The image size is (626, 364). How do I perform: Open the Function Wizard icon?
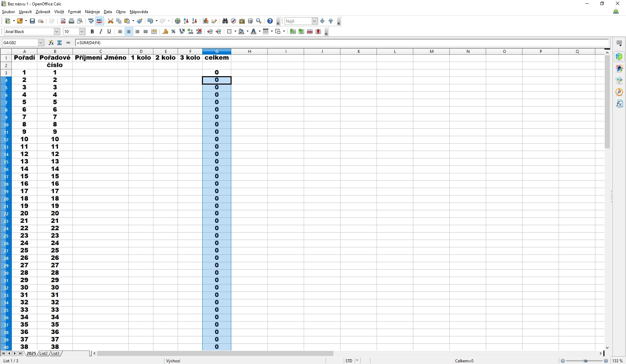pos(51,42)
